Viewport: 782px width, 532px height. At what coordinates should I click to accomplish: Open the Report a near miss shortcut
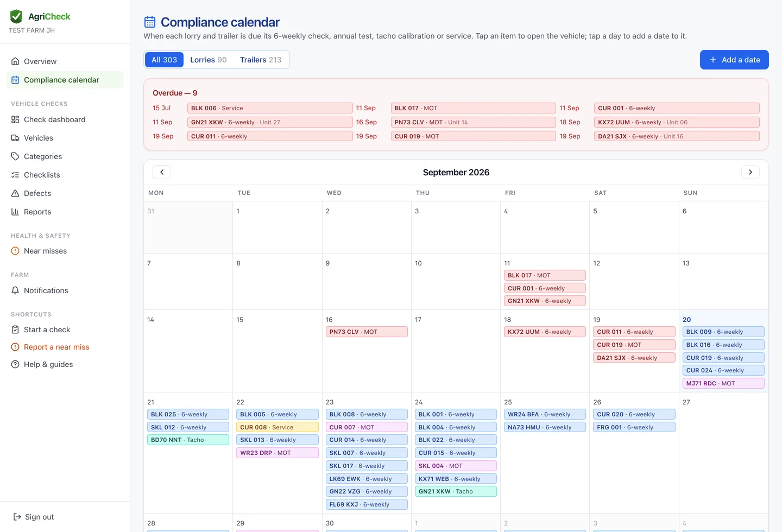pos(65,347)
